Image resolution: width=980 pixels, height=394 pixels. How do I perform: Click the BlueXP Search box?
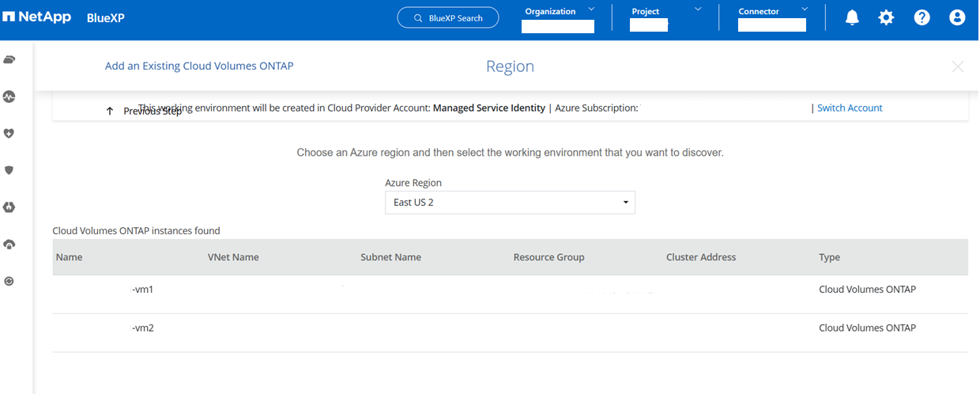(x=448, y=17)
